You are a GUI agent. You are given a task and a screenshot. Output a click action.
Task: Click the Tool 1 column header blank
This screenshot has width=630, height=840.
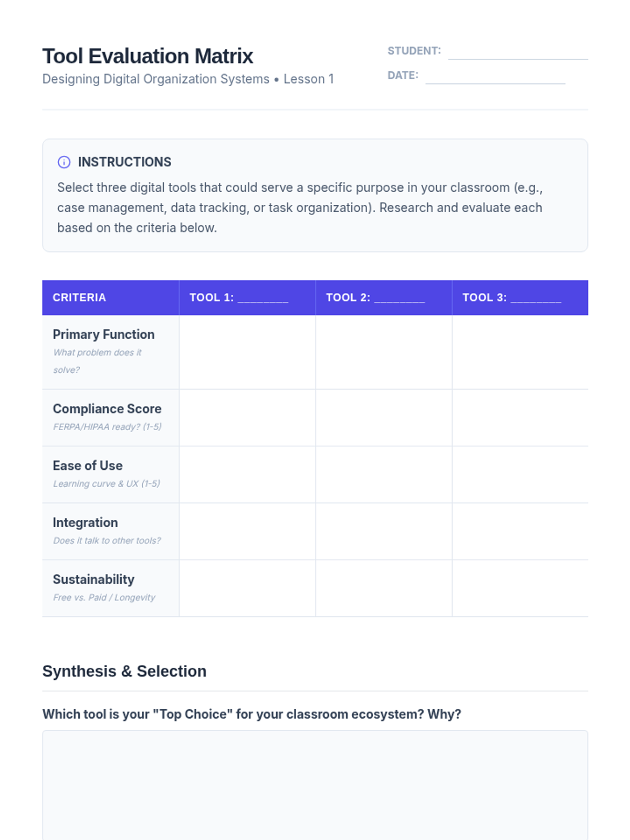click(263, 298)
